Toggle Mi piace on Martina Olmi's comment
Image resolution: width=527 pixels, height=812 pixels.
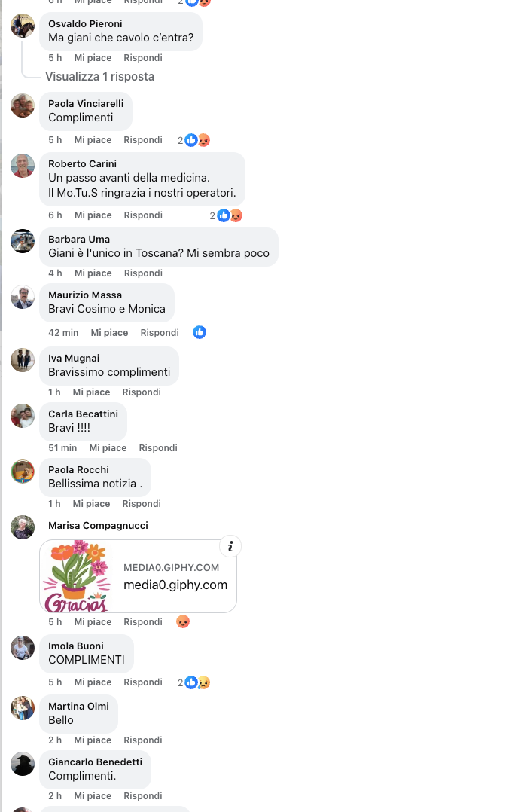[x=93, y=740]
